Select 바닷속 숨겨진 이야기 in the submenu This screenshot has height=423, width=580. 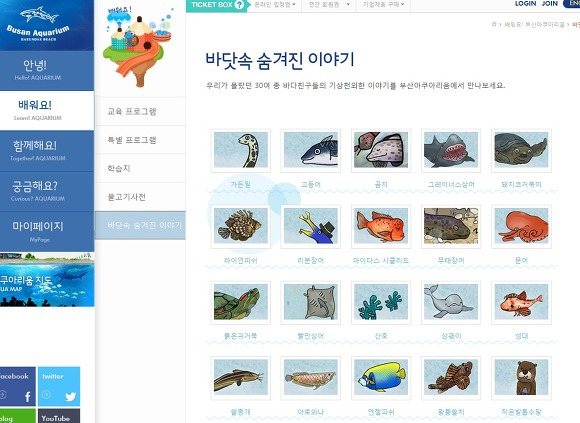click(140, 226)
